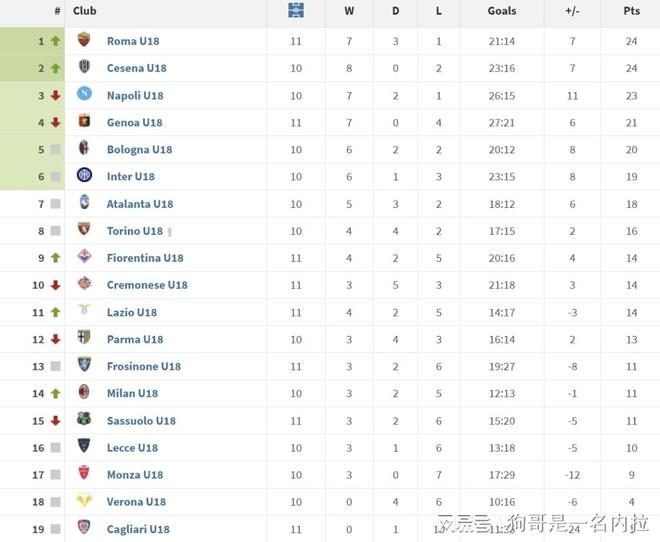Click the Genoa U18 club crest
The width and height of the screenshot is (660, 542).
(x=84, y=121)
